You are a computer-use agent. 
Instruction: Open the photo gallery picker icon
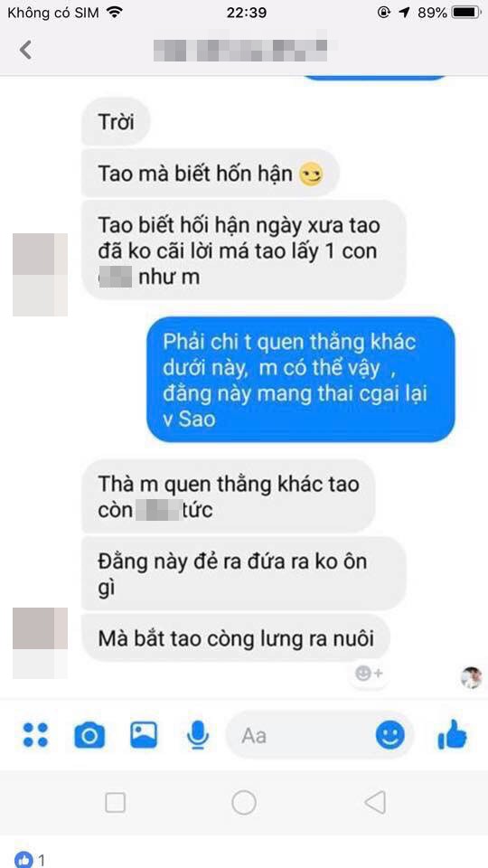(x=144, y=735)
